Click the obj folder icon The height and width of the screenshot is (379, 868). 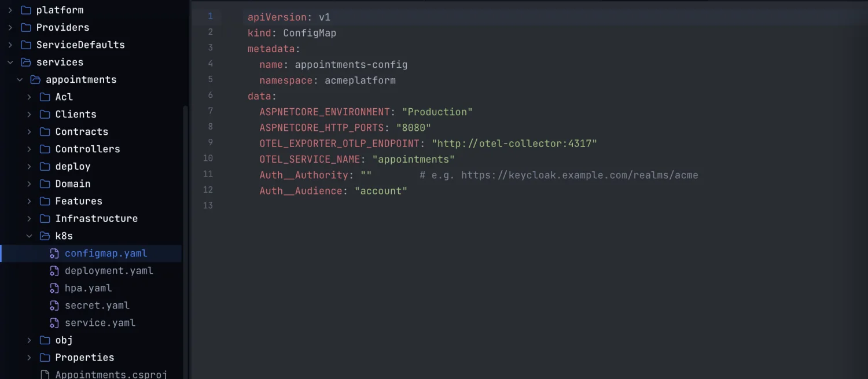pyautogui.click(x=45, y=340)
